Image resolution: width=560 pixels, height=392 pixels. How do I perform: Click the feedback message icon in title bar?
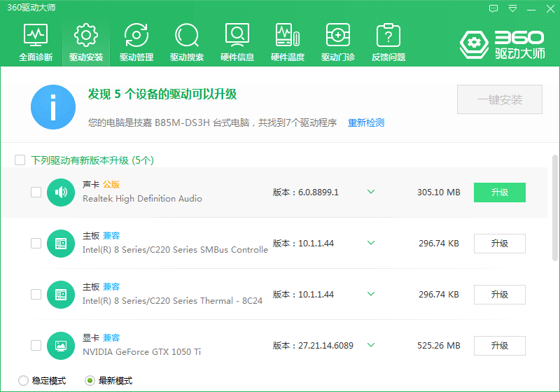coord(493,8)
